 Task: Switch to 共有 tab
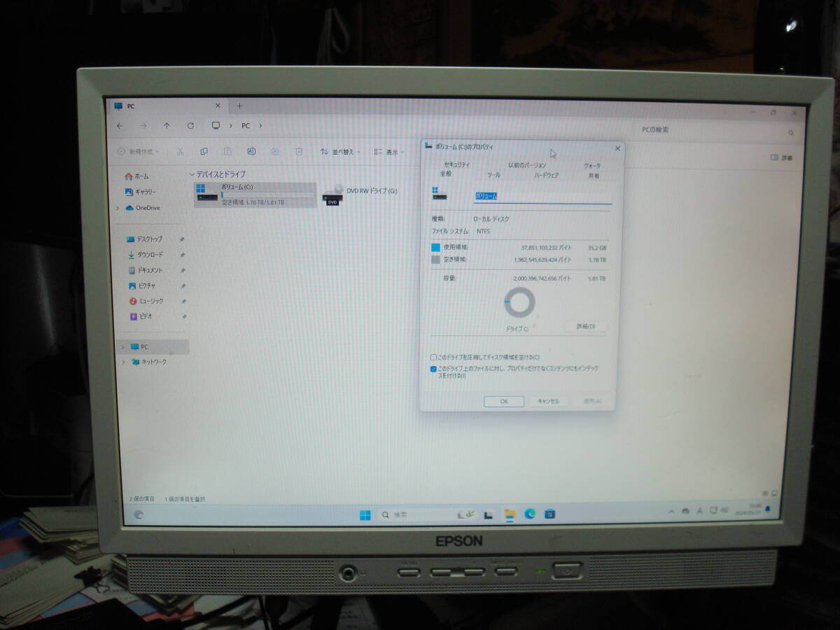(593, 176)
